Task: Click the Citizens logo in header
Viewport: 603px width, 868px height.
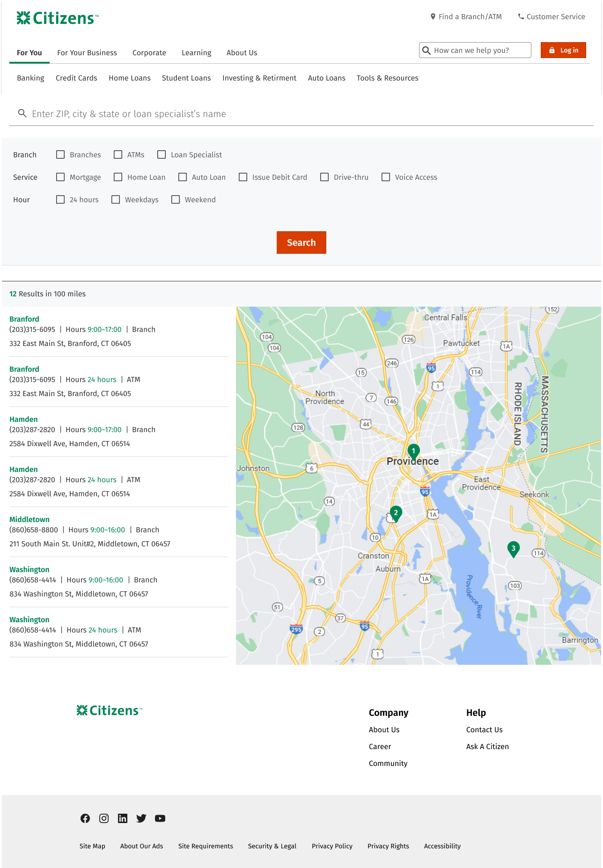Action: pos(58,18)
